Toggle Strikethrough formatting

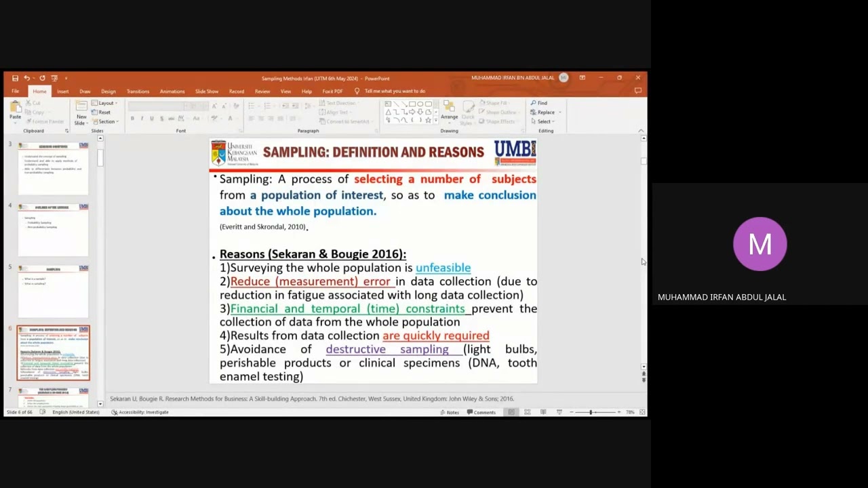(x=170, y=119)
